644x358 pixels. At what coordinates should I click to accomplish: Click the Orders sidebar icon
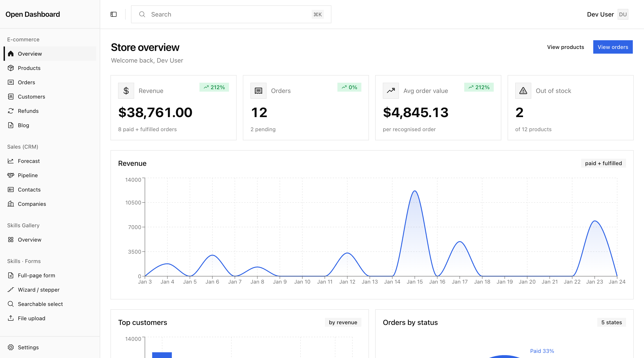coord(11,82)
